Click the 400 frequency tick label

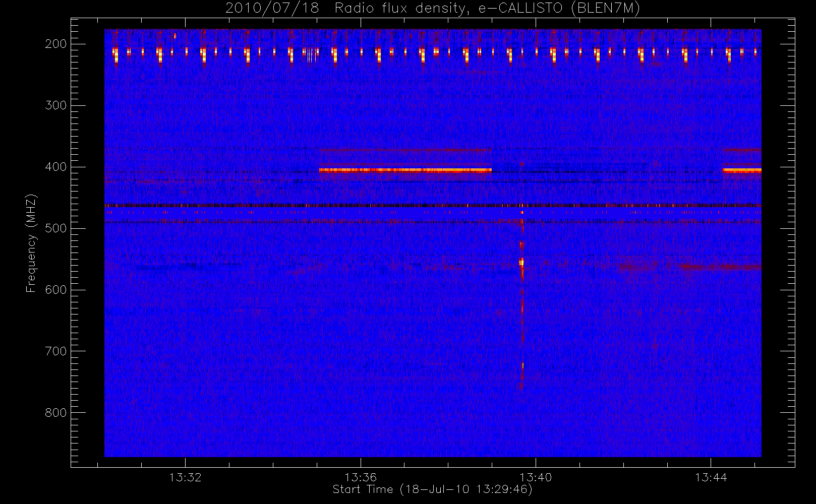pos(56,167)
